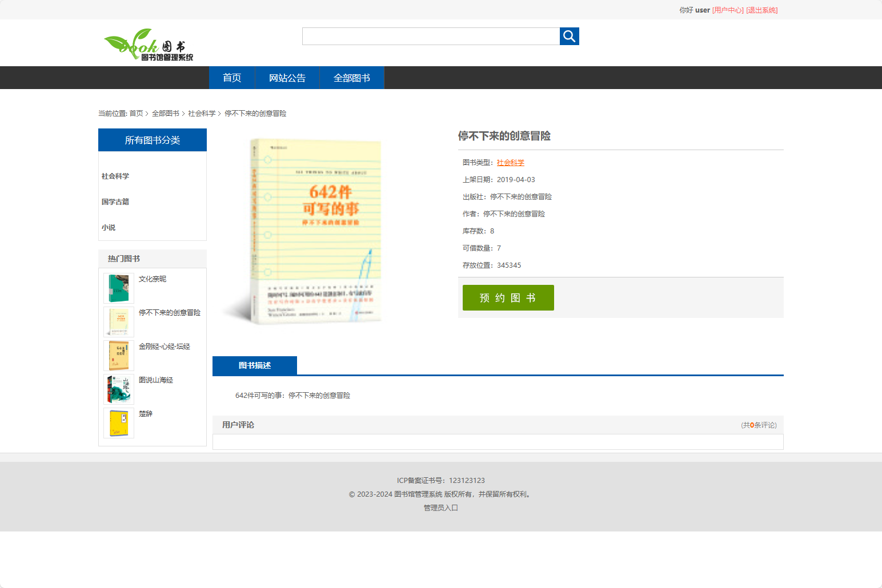Screen dimensions: 882x588
Task: Go to 首页 from the navigation bar
Action: coord(231,78)
